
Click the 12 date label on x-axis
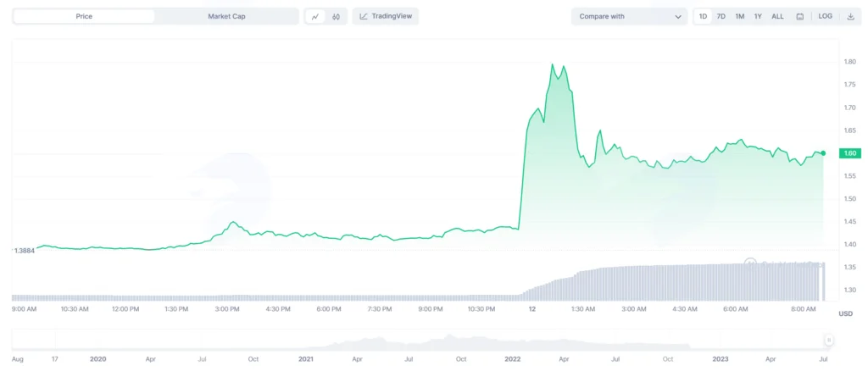(532, 309)
